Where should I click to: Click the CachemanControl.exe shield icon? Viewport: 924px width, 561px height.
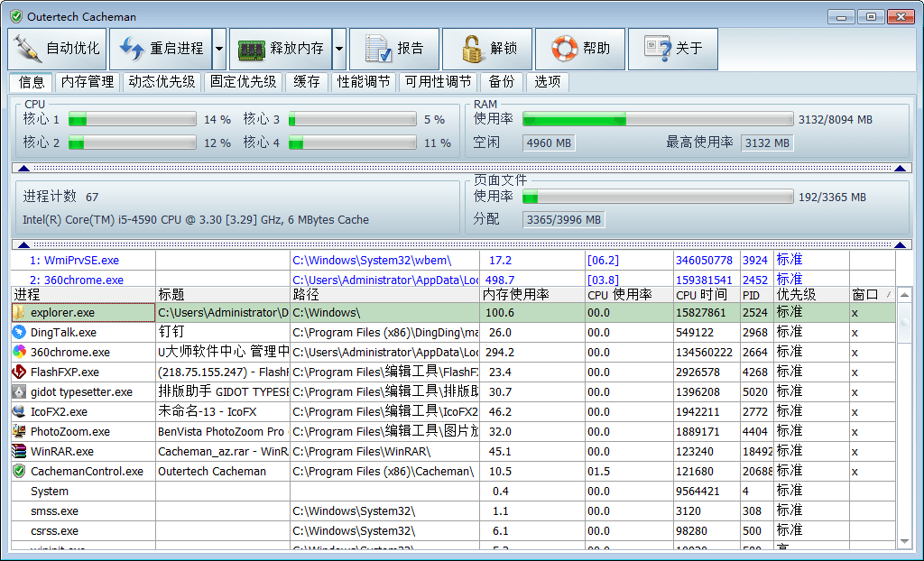tap(20, 471)
